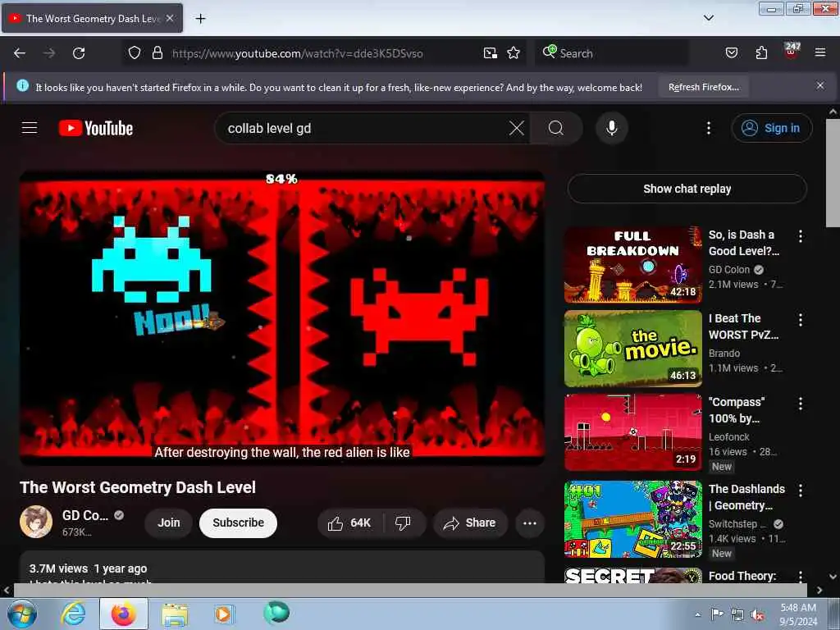Image resolution: width=840 pixels, height=630 pixels.
Task: Open Windows Start menu
Action: click(x=21, y=614)
